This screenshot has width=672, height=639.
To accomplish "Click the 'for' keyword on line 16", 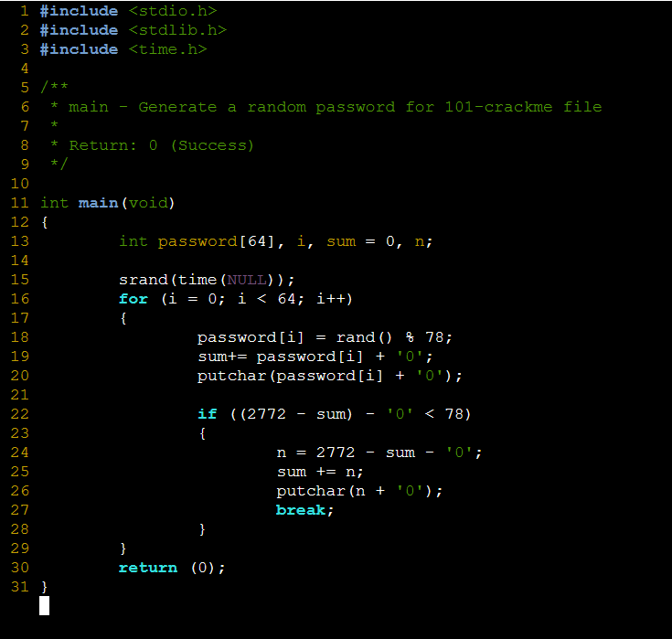I will (x=133, y=299).
